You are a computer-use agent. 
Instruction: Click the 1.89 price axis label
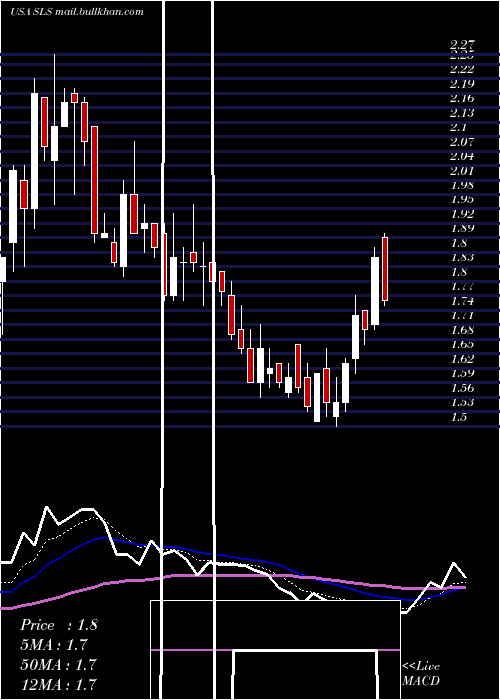462,228
